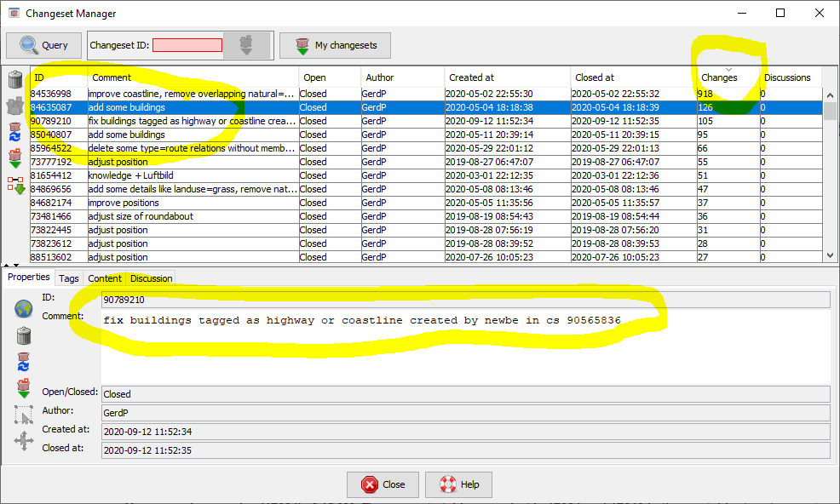The image size is (840, 504).
Task: Click the update changeset icon beside the table
Action: click(15, 133)
